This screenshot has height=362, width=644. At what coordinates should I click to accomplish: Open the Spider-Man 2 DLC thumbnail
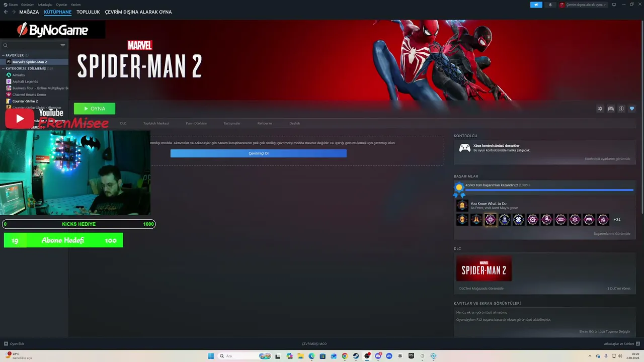point(484,268)
